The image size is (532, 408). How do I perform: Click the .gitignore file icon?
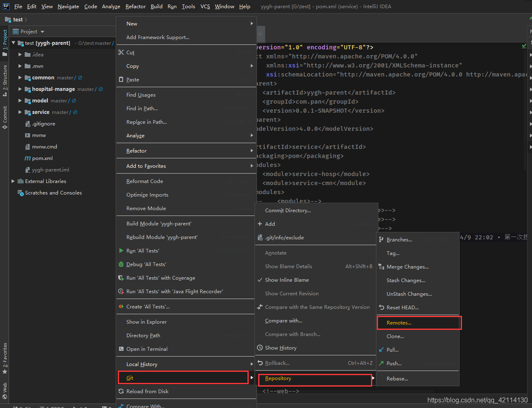(x=28, y=123)
